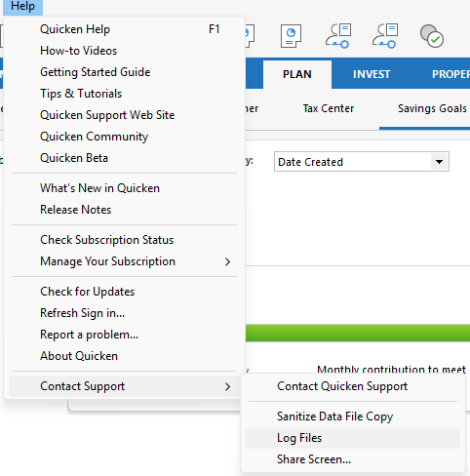Select Refresh Sign in... entry
This screenshot has width=470, height=476.
point(124,313)
